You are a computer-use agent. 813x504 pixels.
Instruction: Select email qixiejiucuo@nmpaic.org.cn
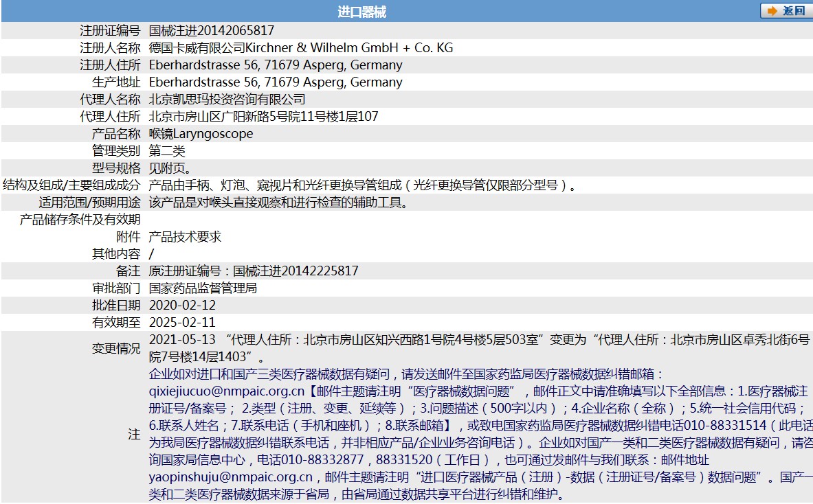(x=227, y=391)
